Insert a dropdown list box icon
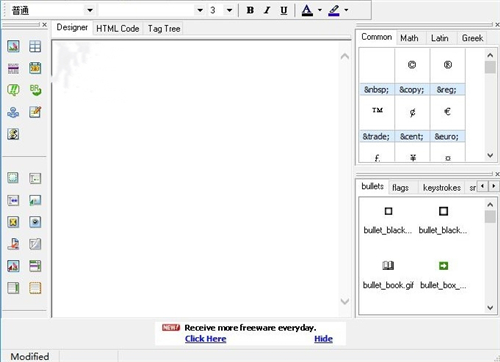500x362 pixels. tap(35, 266)
